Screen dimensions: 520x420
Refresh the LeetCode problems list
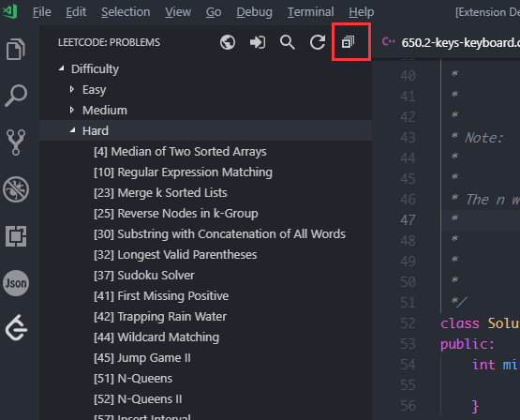point(318,42)
